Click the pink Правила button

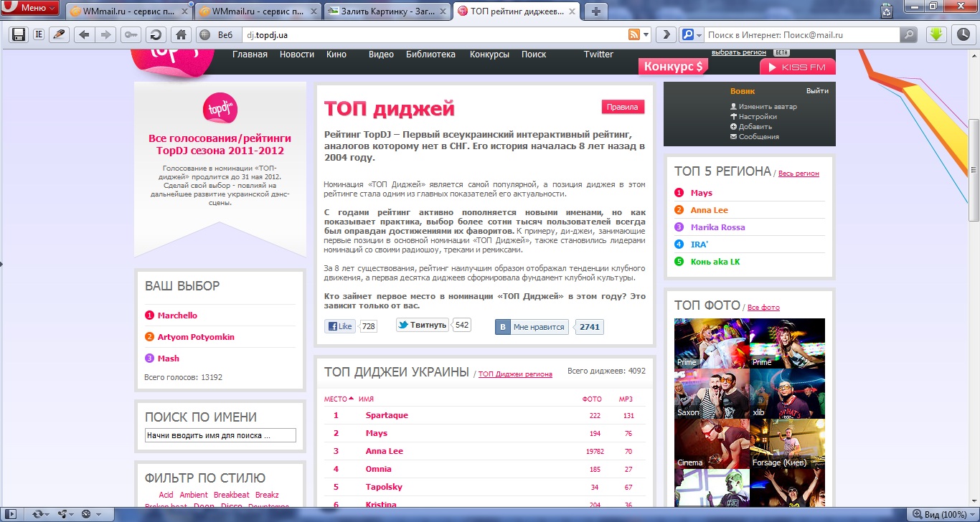point(622,107)
